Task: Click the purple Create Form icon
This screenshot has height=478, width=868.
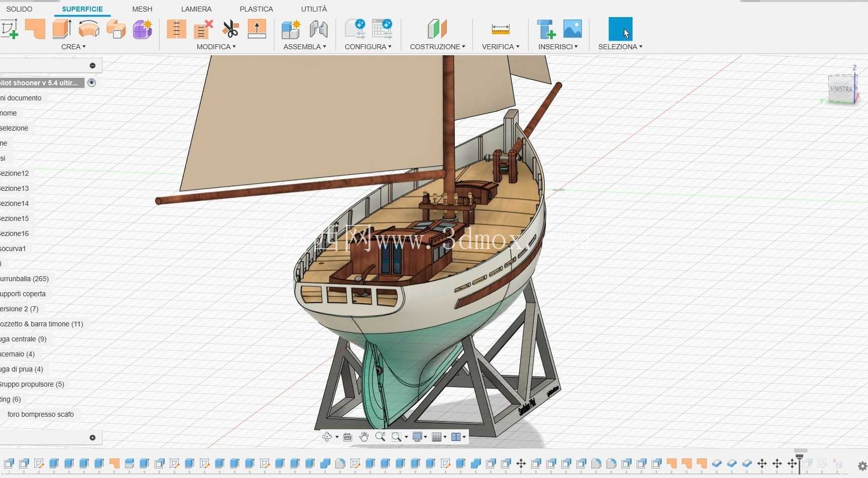Action: [143, 29]
